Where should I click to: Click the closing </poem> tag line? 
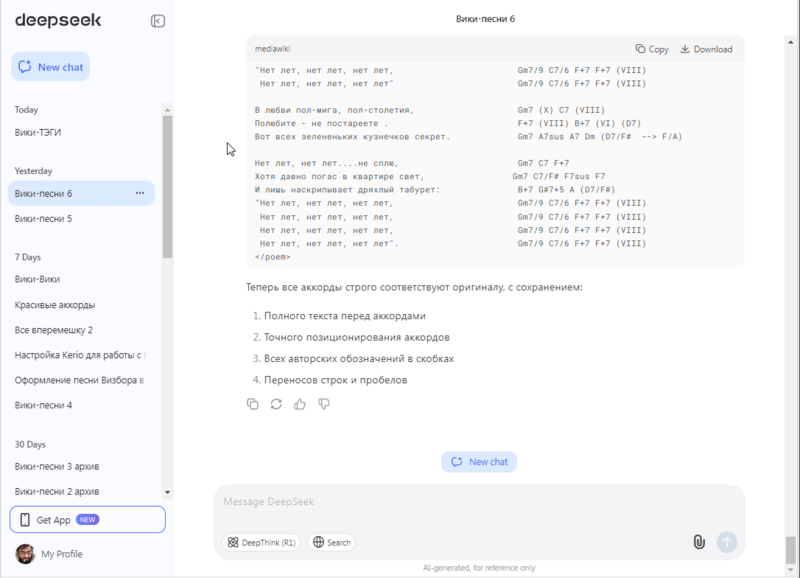pyautogui.click(x=272, y=257)
